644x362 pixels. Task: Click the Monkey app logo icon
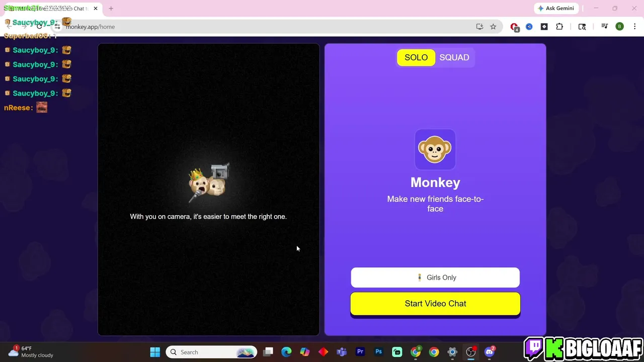[x=435, y=149]
